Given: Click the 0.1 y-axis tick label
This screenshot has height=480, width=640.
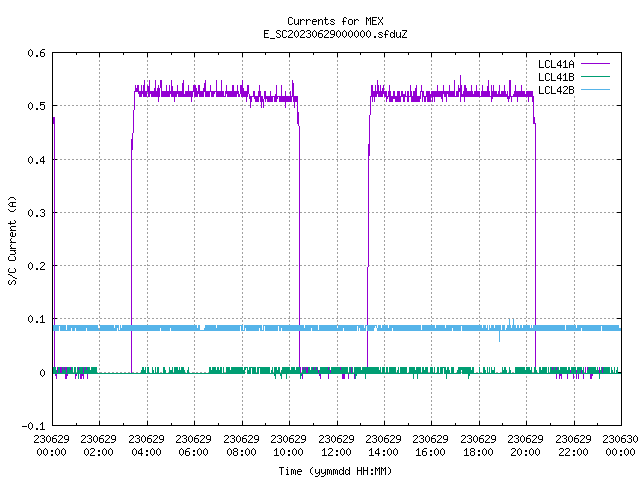Looking at the screenshot, I should (36, 319).
